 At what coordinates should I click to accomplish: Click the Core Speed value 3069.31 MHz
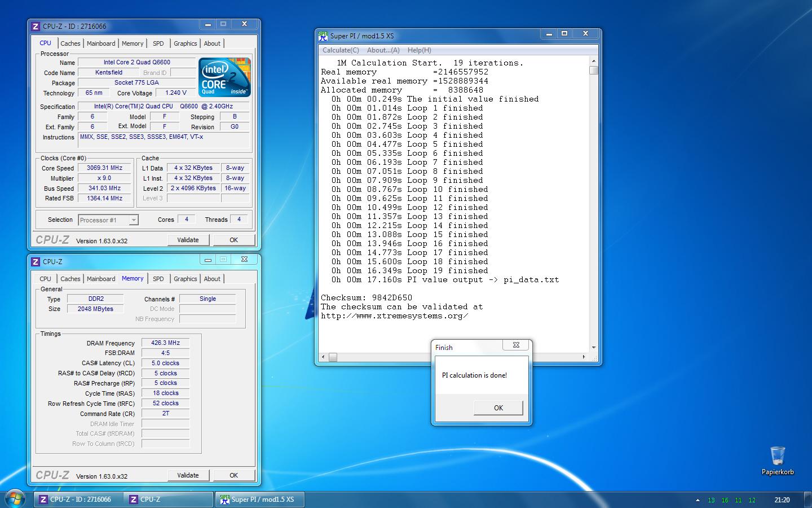[x=104, y=168]
